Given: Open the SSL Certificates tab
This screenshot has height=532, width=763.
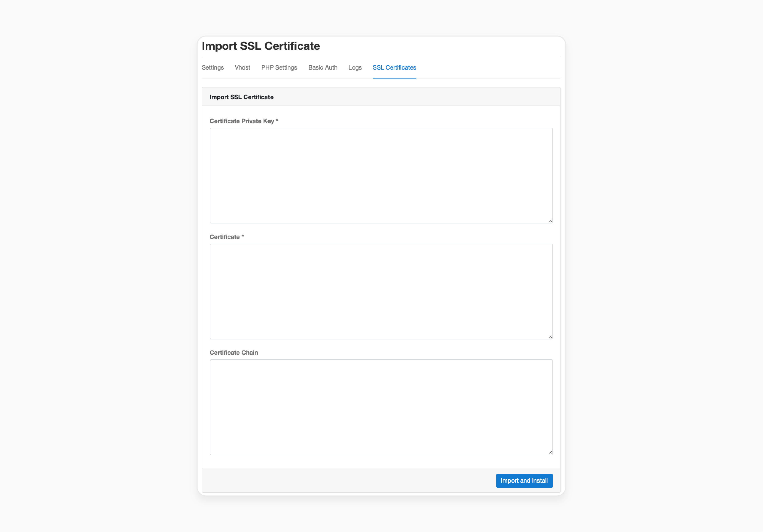Looking at the screenshot, I should (x=394, y=67).
